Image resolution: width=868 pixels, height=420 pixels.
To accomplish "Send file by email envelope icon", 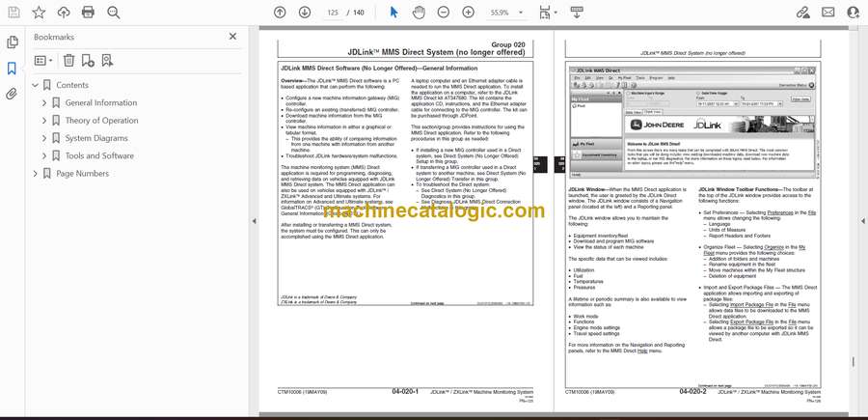I will click(828, 13).
